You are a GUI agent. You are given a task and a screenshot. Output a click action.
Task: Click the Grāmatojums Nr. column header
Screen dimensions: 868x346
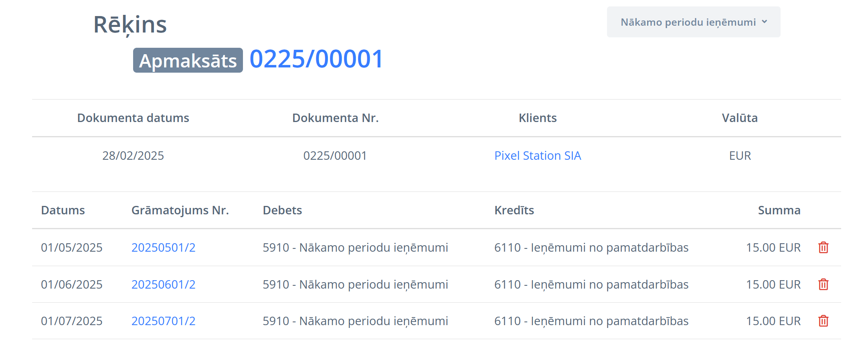pos(180,210)
